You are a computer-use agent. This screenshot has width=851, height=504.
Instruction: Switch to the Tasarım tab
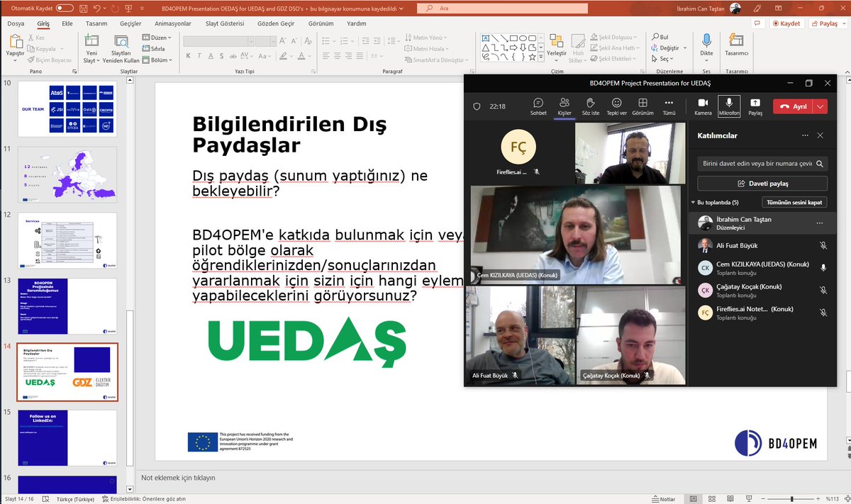[x=95, y=23]
